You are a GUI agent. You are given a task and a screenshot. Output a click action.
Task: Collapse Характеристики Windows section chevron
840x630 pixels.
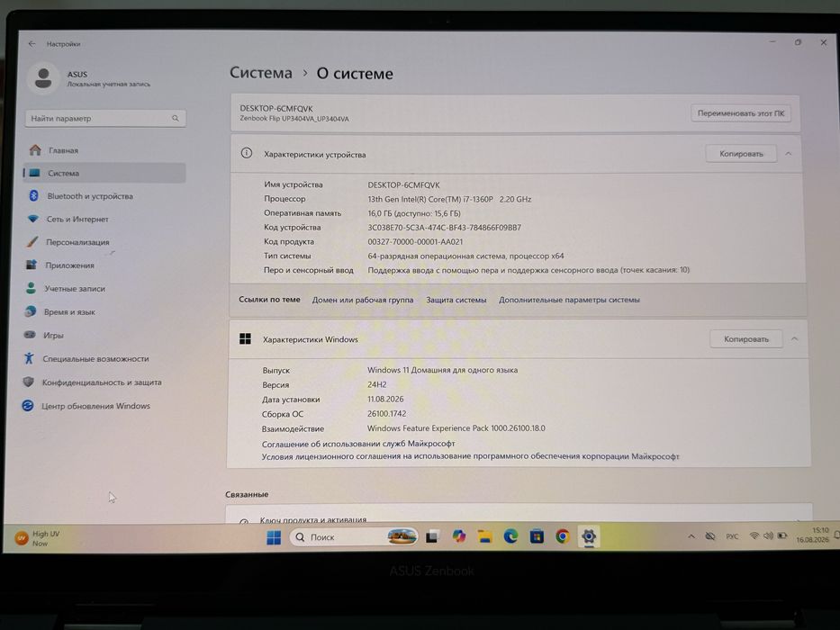794,339
